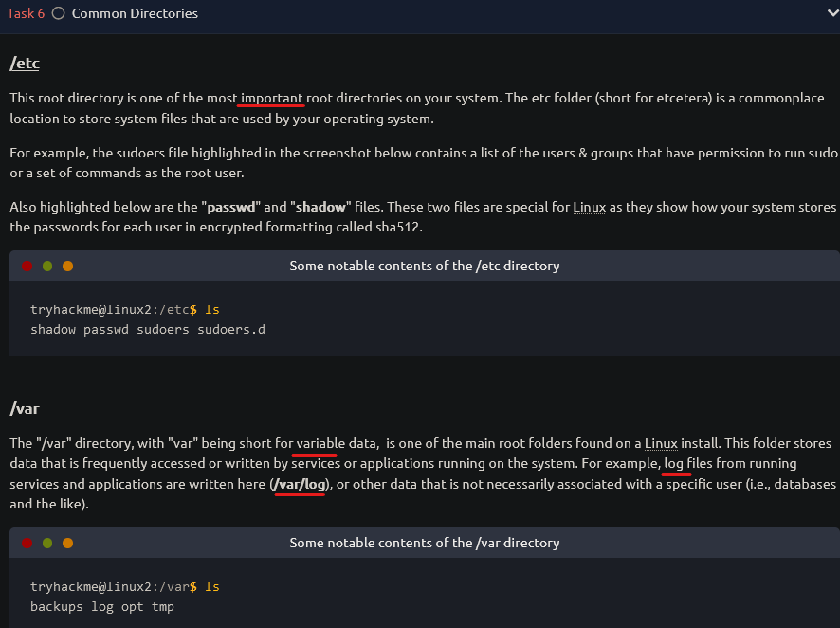Click the dotted-underlined Linux term in /etc paragraph

click(590, 207)
